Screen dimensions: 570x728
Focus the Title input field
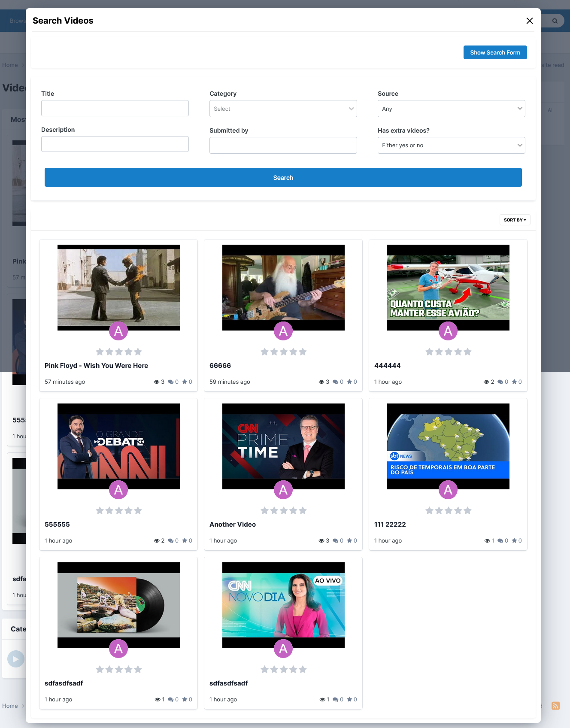click(115, 108)
